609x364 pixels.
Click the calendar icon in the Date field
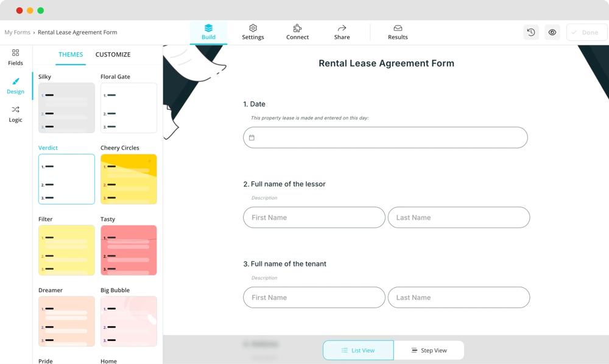[x=252, y=138]
